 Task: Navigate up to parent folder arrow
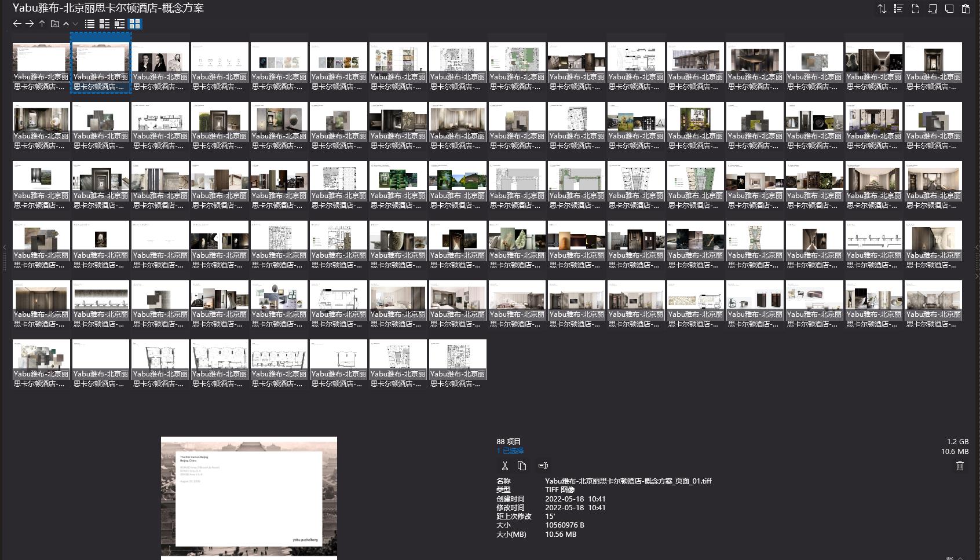(42, 24)
